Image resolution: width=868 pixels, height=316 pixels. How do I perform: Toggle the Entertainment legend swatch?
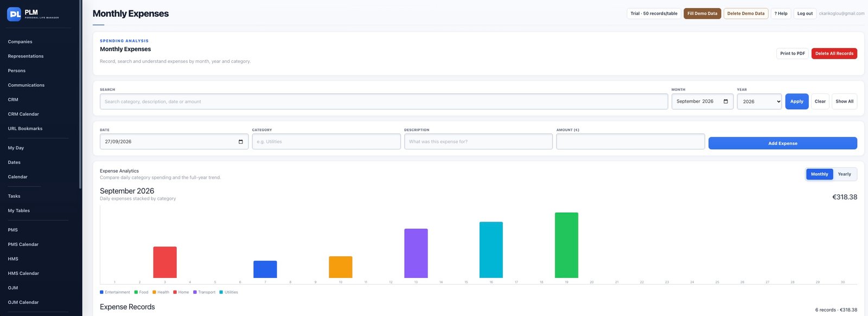101,292
